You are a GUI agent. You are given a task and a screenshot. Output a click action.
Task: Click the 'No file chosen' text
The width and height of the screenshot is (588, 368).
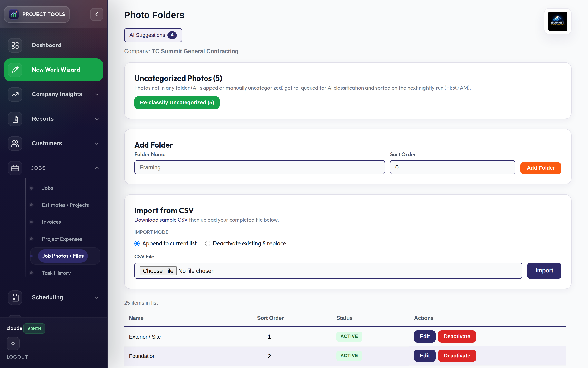tap(196, 271)
